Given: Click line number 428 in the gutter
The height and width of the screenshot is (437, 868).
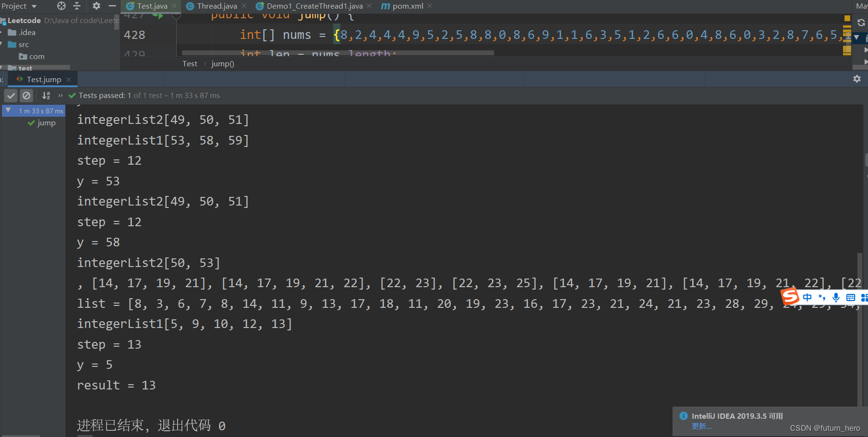Looking at the screenshot, I should point(134,35).
